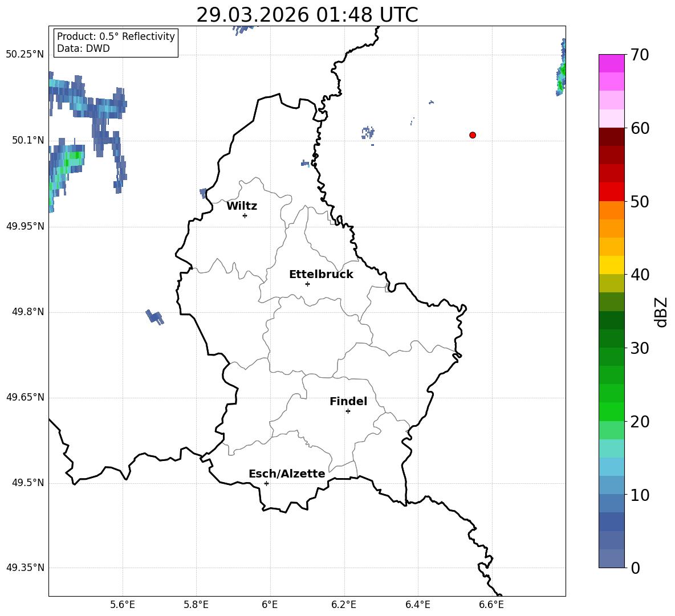
Task: Click the red 50 dBZ colorbar segment
Action: [x=611, y=192]
